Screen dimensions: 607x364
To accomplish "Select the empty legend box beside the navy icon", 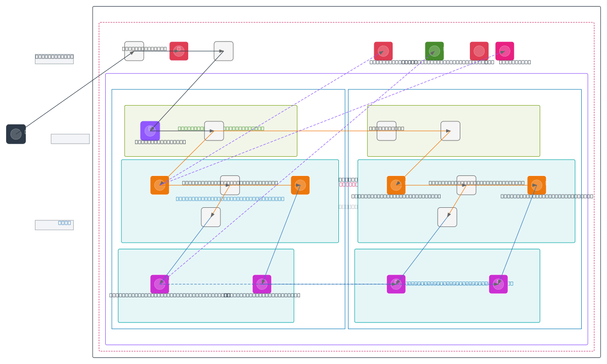I will pyautogui.click(x=70, y=139).
